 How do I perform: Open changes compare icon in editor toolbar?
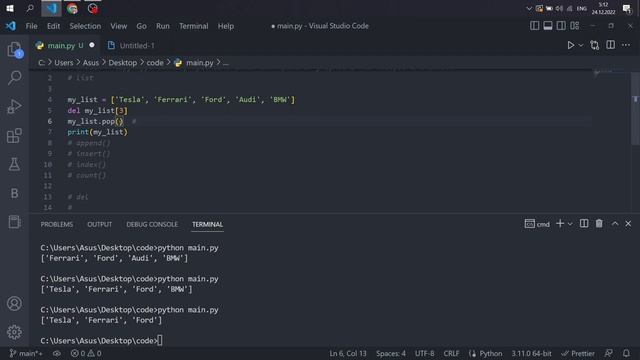[595, 45]
